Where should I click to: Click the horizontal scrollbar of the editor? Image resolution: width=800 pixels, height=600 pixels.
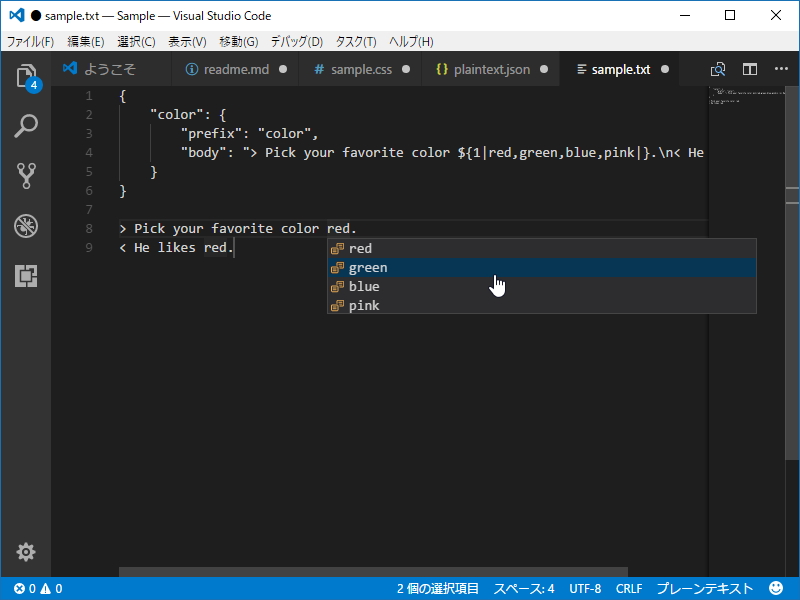click(x=373, y=571)
